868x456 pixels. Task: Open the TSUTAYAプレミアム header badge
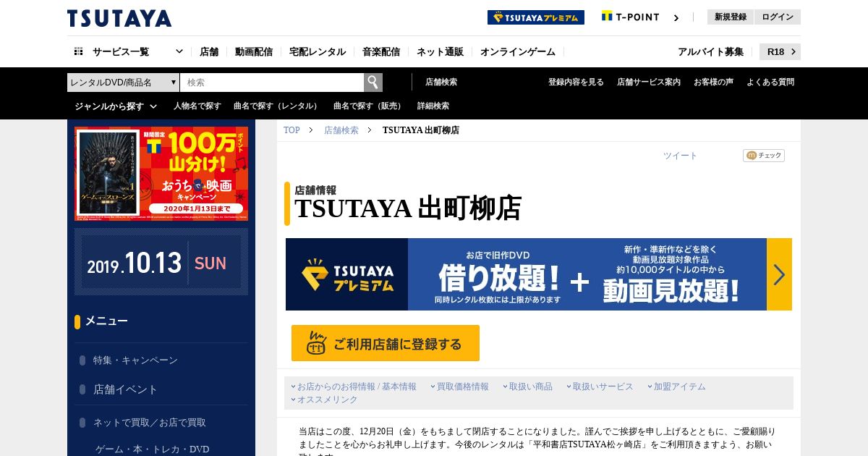pos(536,17)
